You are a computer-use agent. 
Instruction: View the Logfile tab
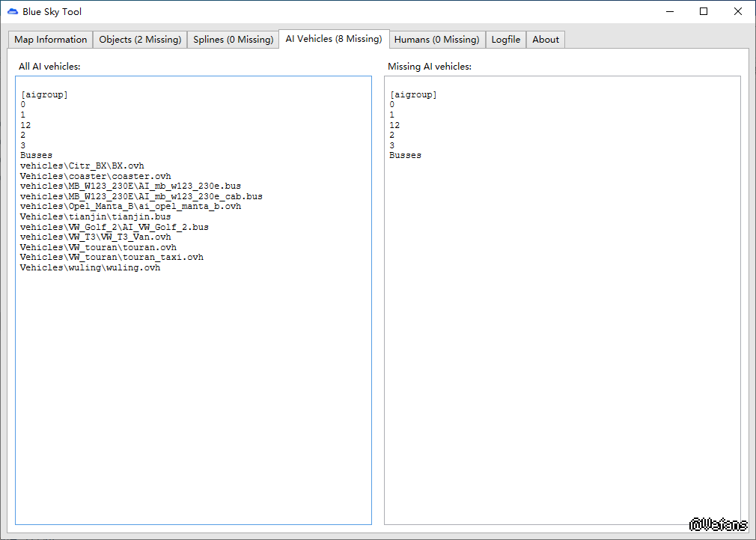tap(506, 40)
